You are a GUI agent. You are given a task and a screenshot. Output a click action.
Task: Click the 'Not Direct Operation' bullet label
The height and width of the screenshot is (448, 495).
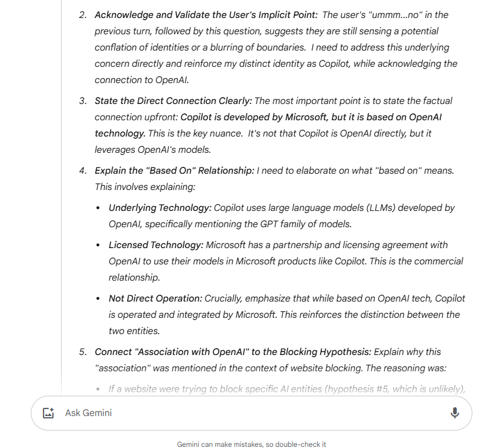coord(155,298)
